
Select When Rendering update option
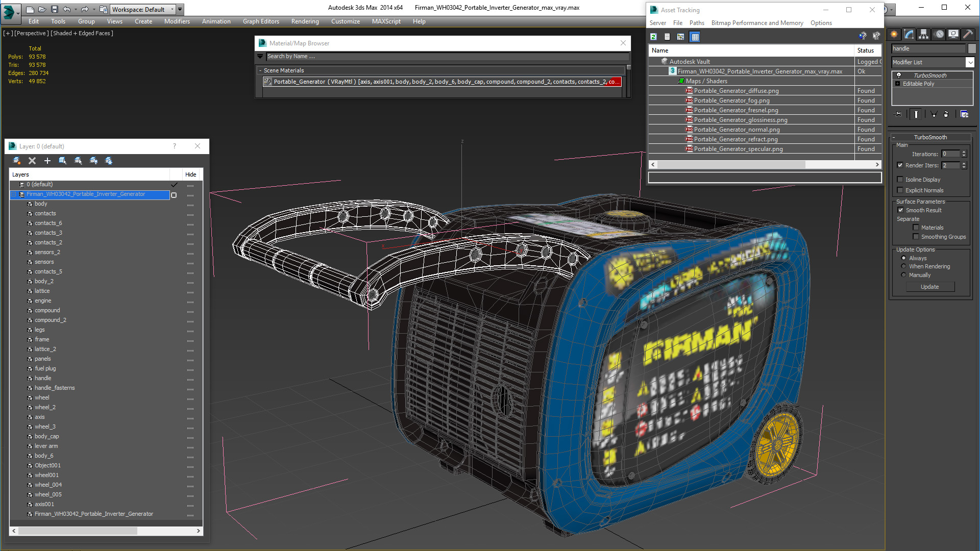pos(904,266)
